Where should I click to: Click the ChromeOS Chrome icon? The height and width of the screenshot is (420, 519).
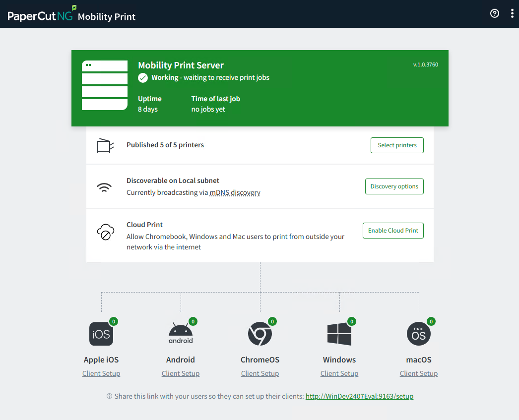pyautogui.click(x=260, y=334)
